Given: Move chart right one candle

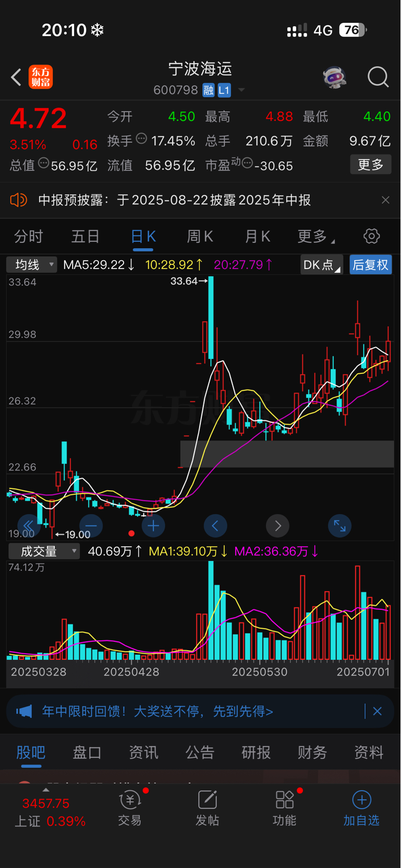Looking at the screenshot, I should point(278,526).
